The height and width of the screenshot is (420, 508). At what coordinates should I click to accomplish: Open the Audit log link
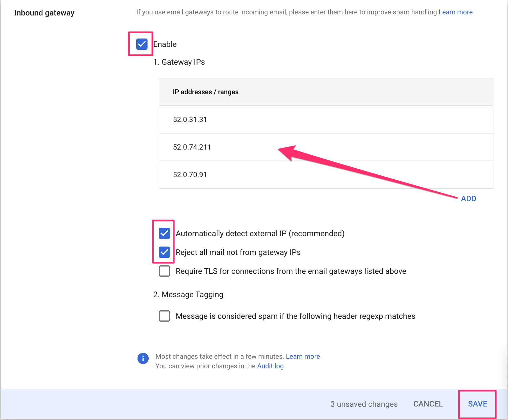[270, 366]
